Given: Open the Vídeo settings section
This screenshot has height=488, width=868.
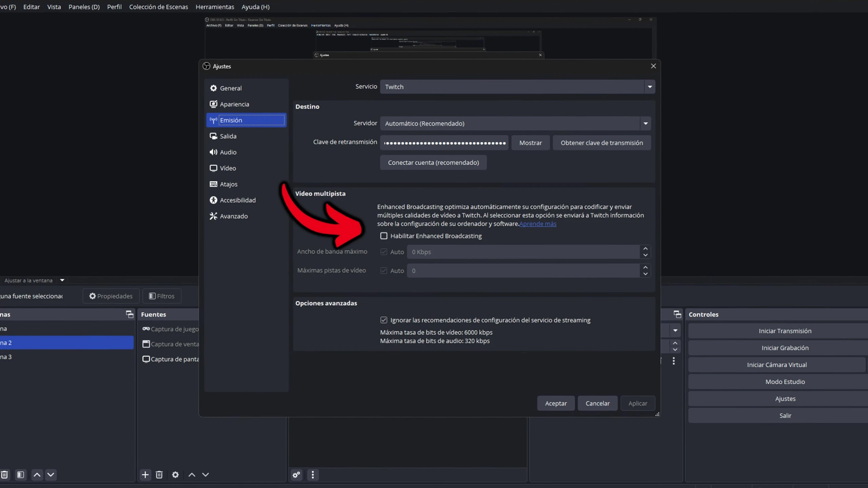Looking at the screenshot, I should (246, 168).
